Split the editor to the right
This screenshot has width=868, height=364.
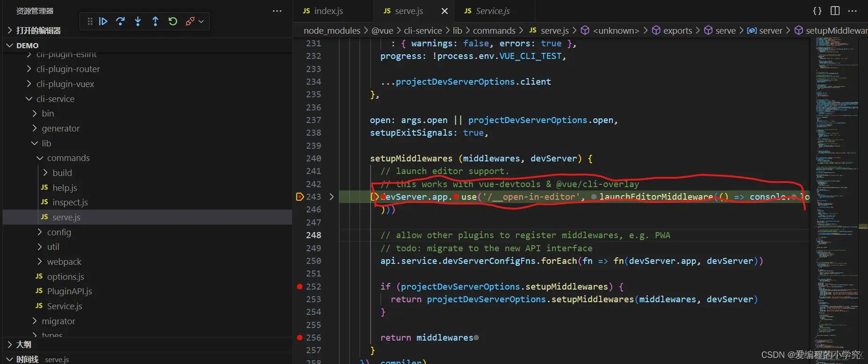point(835,11)
